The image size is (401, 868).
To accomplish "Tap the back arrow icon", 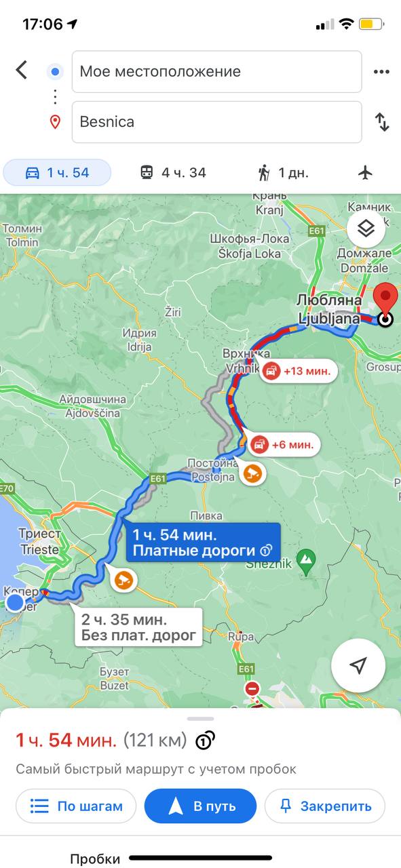I will [22, 70].
